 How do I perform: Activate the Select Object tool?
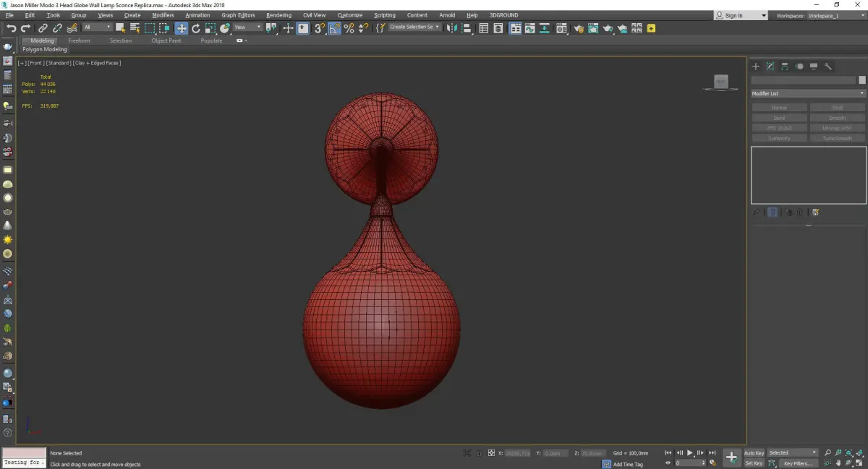click(x=121, y=28)
